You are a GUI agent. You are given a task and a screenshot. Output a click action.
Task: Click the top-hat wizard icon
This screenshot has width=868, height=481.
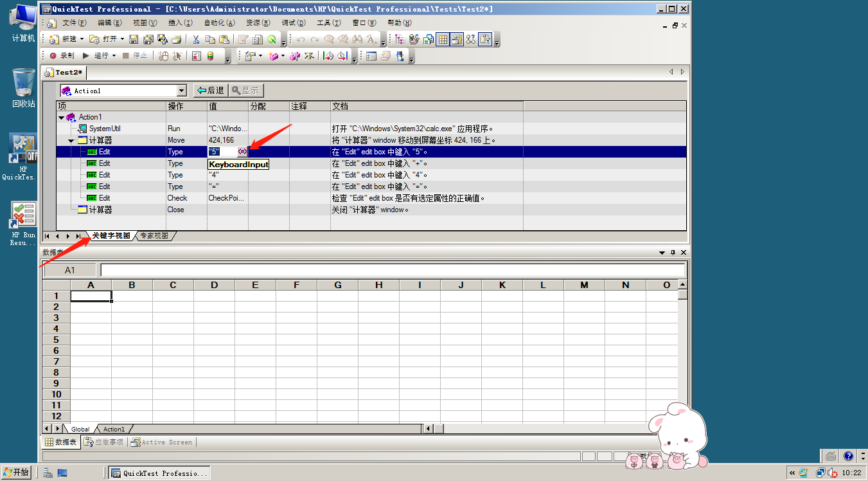tap(399, 56)
